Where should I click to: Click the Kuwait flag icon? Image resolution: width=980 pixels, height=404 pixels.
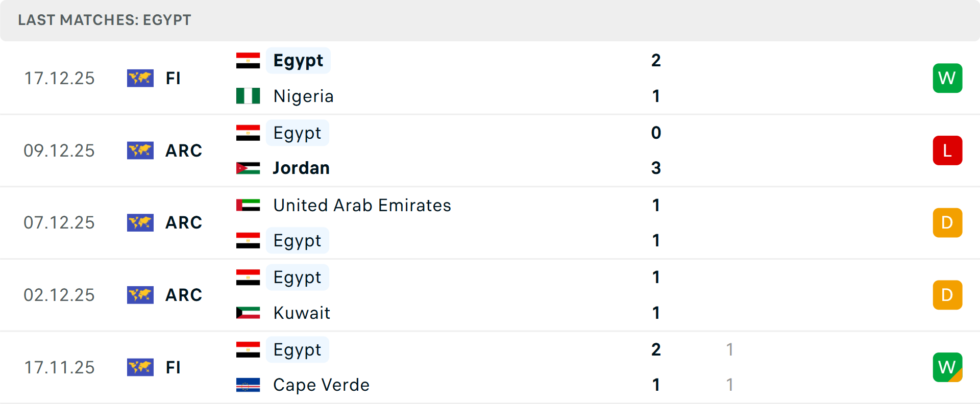(x=248, y=313)
